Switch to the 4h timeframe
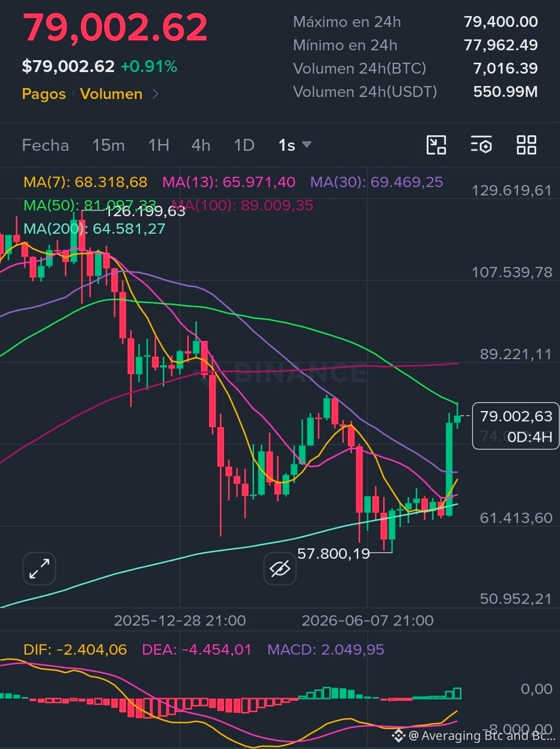 201,145
